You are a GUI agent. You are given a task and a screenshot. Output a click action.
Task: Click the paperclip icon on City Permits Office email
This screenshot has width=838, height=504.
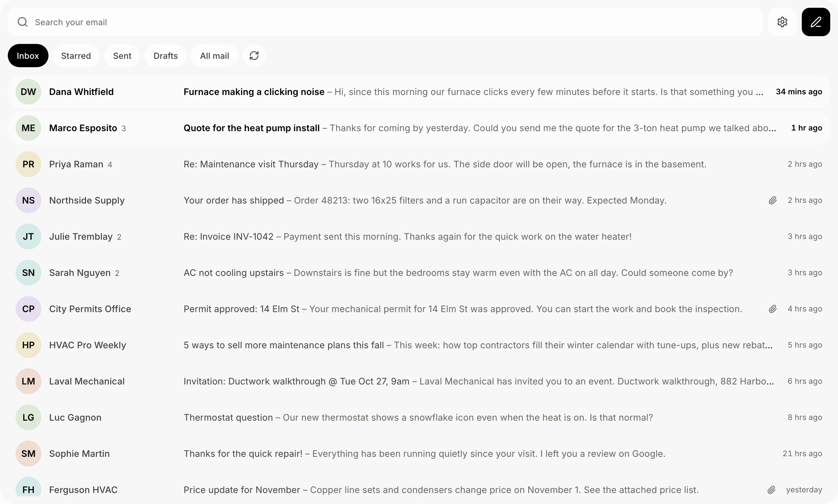[x=772, y=309]
